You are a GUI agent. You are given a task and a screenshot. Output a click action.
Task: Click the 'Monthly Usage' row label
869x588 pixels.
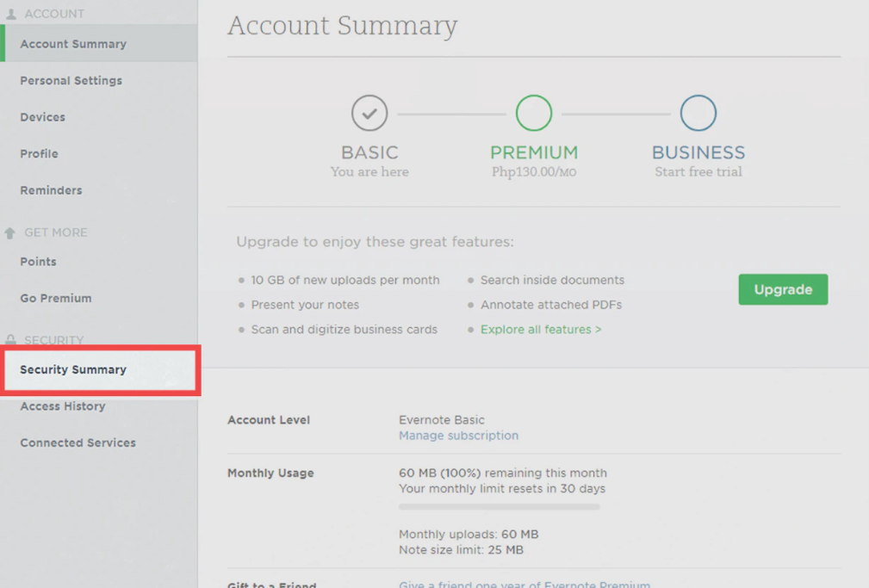270,473
